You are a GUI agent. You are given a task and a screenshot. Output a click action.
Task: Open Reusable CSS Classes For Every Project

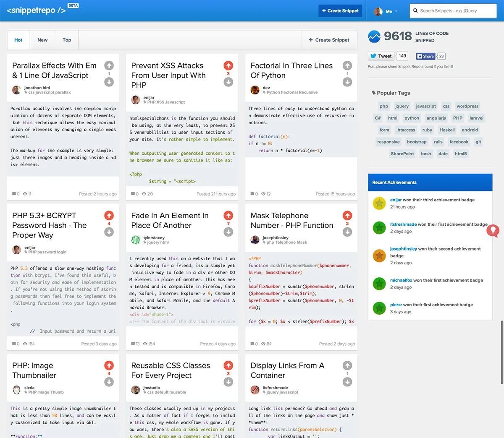[x=171, y=370]
